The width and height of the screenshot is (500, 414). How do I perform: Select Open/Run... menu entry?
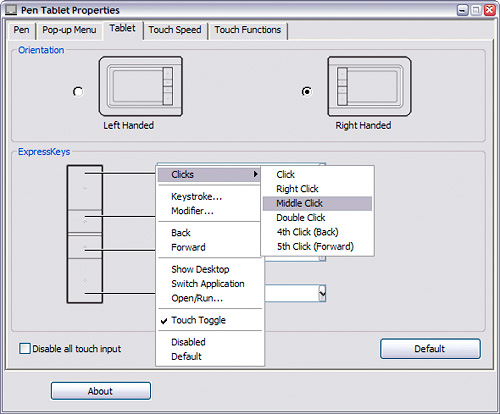[210, 298]
